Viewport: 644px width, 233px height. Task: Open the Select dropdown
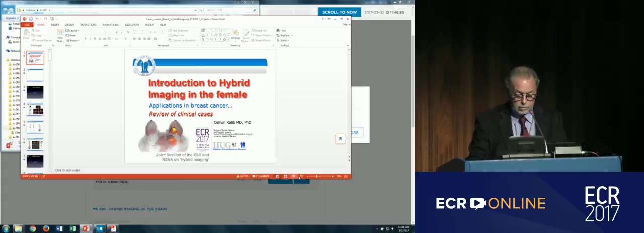(x=283, y=40)
